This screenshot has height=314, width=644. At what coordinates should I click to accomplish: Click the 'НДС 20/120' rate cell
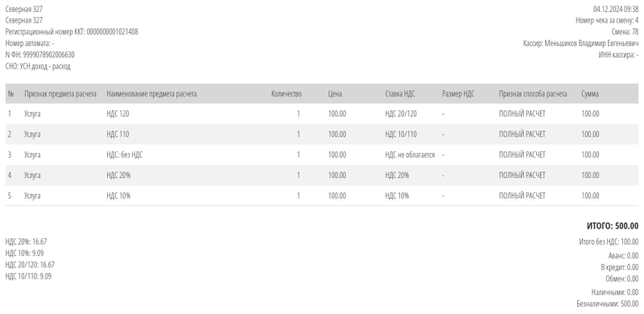401,114
